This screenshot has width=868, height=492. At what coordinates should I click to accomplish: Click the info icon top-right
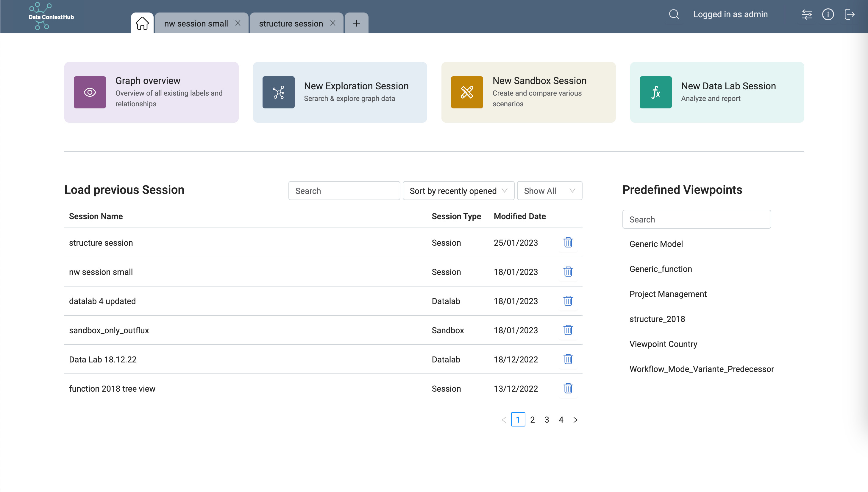(x=828, y=14)
